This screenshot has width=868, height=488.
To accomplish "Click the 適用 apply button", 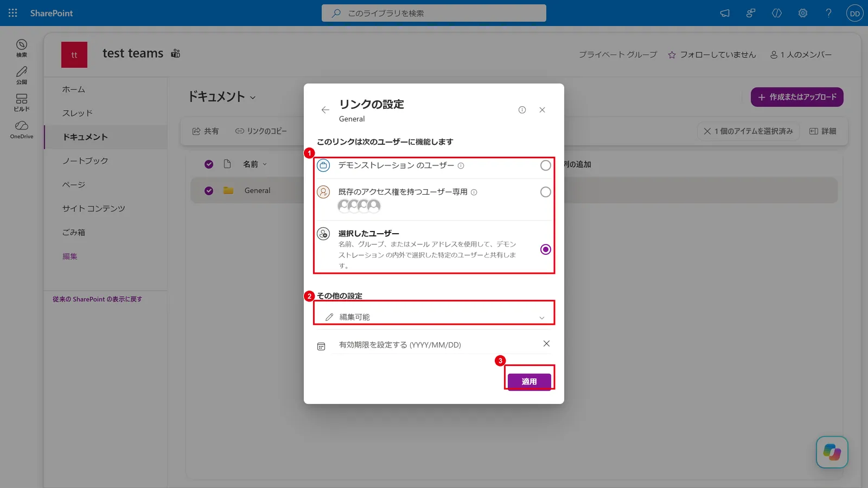I will tap(529, 382).
